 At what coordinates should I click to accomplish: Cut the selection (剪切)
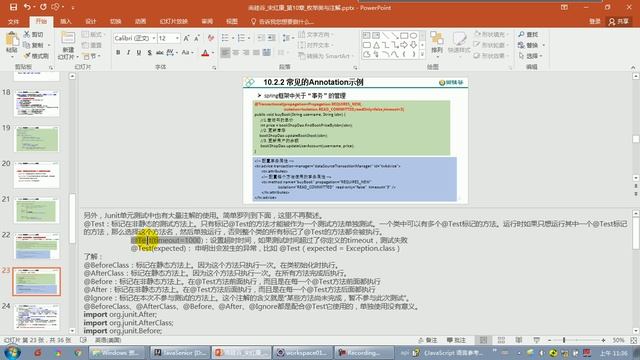click(x=33, y=34)
